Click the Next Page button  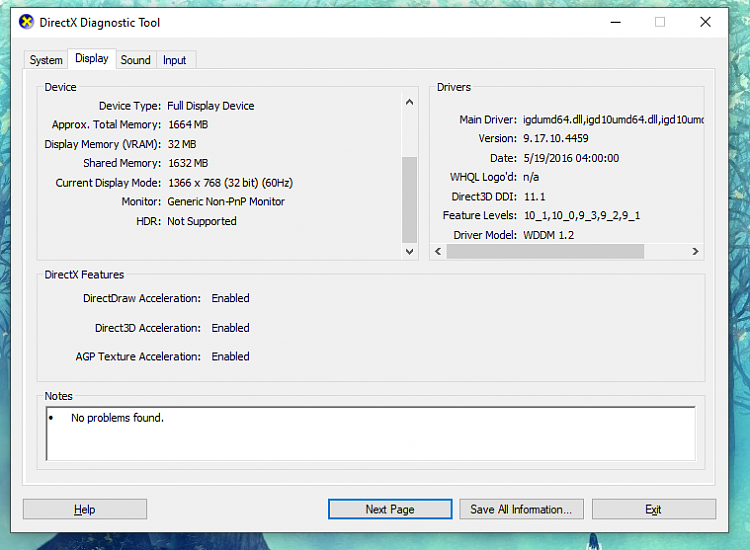click(390, 509)
